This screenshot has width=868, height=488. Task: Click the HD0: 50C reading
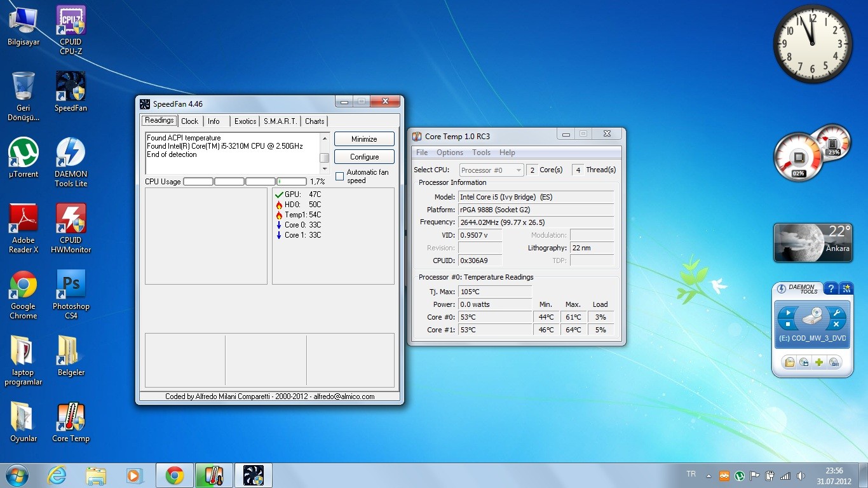click(x=298, y=205)
